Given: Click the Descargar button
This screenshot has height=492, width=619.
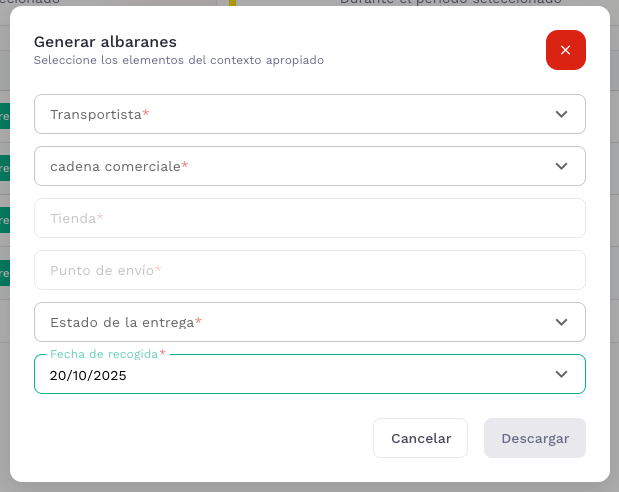Looking at the screenshot, I should point(534,438).
